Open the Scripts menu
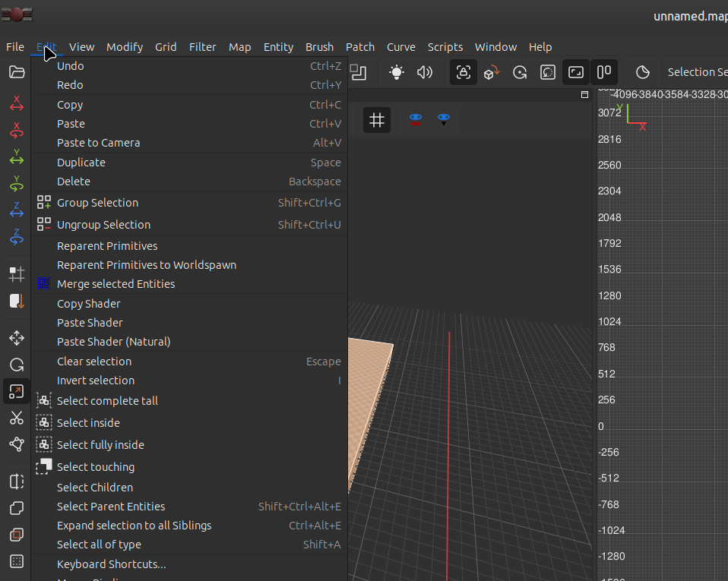This screenshot has height=581, width=728. [445, 47]
